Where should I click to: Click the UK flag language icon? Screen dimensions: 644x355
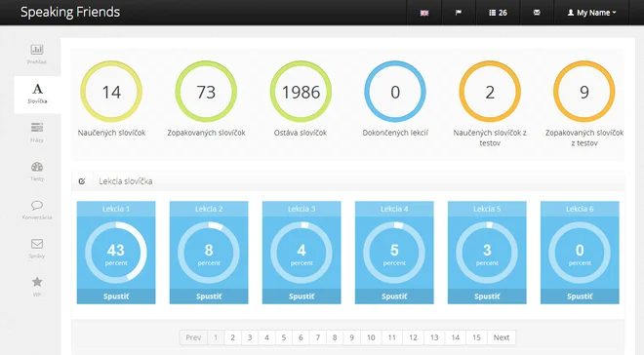point(424,13)
